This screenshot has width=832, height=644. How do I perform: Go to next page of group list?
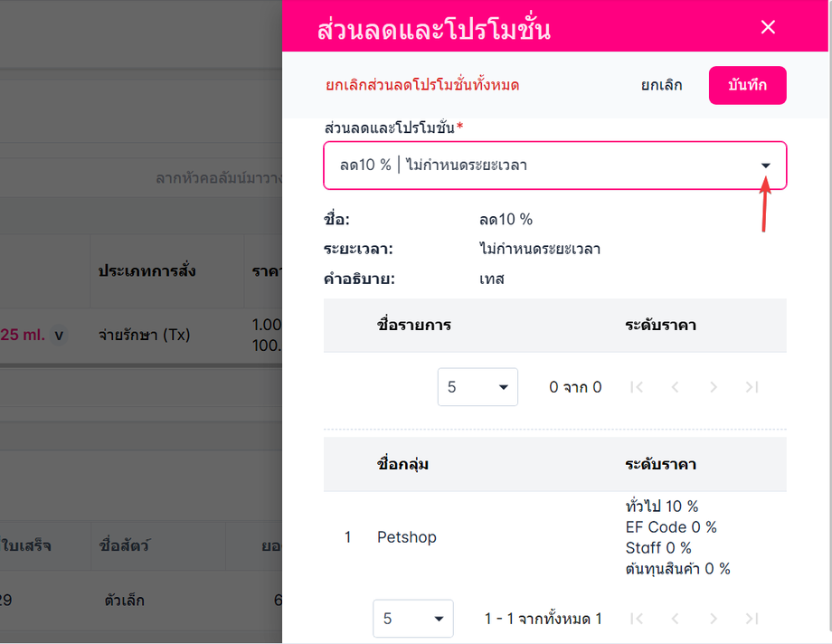714,618
